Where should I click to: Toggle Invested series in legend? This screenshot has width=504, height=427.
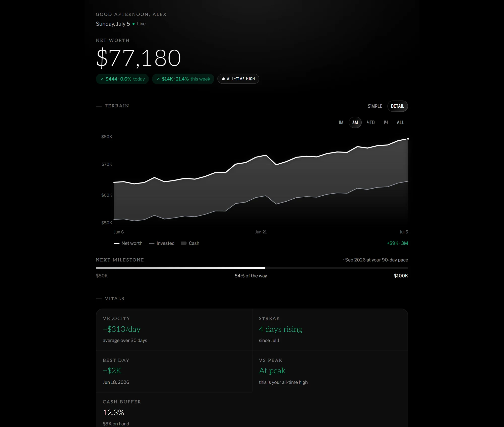click(162, 243)
